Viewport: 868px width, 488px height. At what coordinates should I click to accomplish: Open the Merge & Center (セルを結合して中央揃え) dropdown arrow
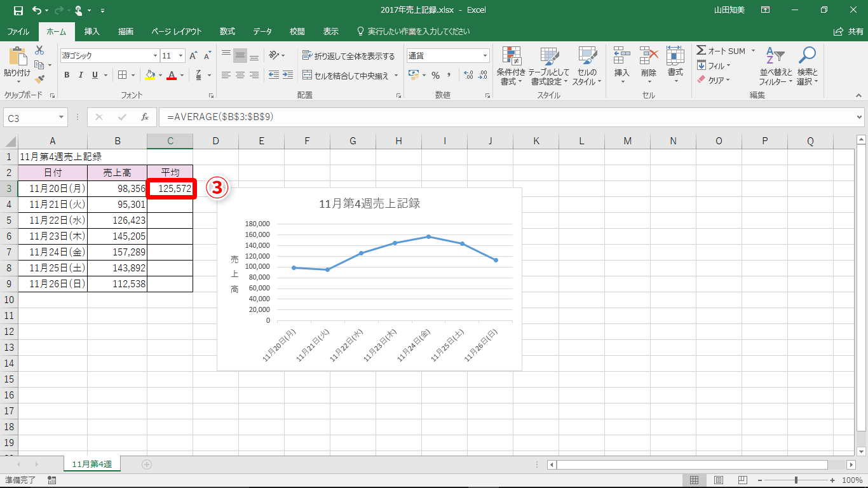pyautogui.click(x=397, y=76)
